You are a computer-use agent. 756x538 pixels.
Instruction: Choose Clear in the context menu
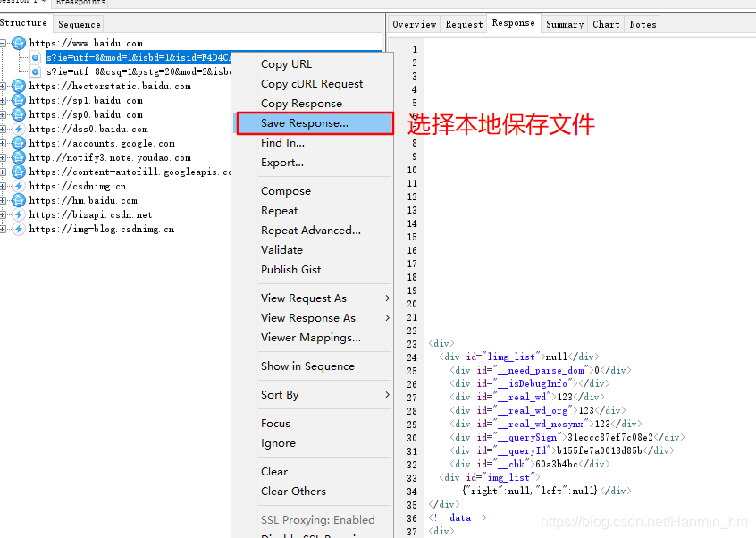pyautogui.click(x=313, y=472)
